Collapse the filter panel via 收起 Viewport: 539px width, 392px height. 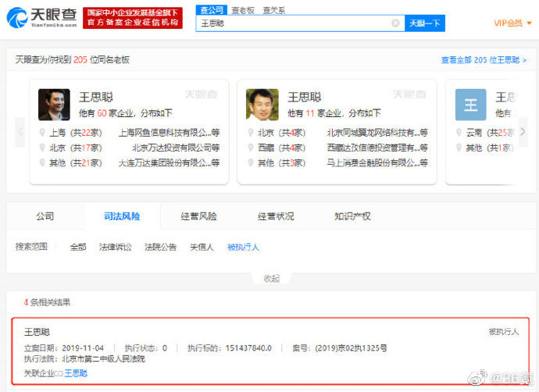(x=270, y=279)
